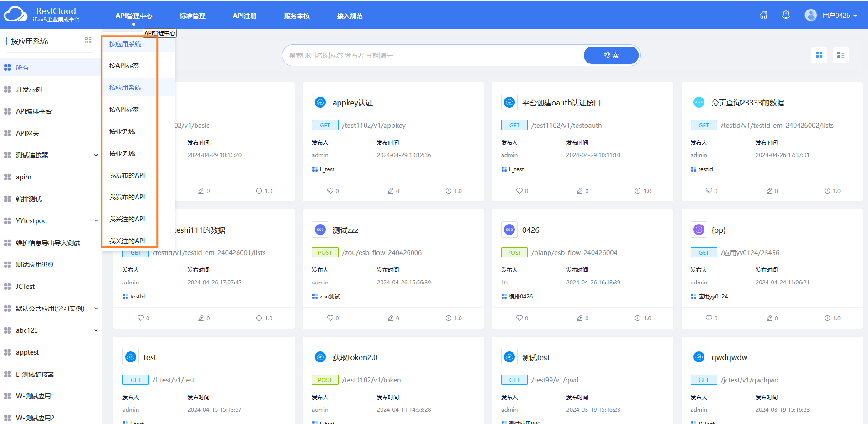868x424 pixels.
Task: Click the edit pencil icon on appkey认证 card
Action: click(x=391, y=191)
